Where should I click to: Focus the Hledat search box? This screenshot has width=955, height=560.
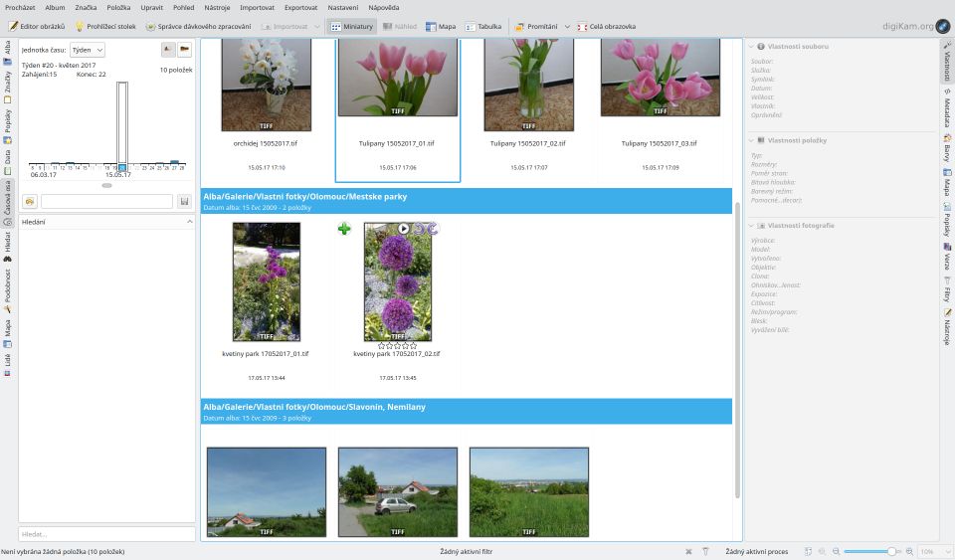tap(106, 534)
